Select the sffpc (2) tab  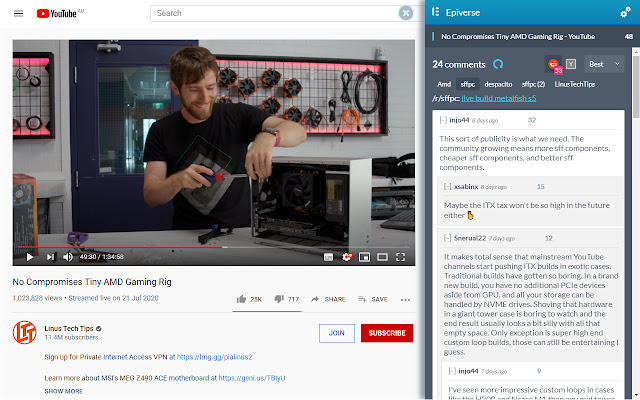tap(533, 84)
